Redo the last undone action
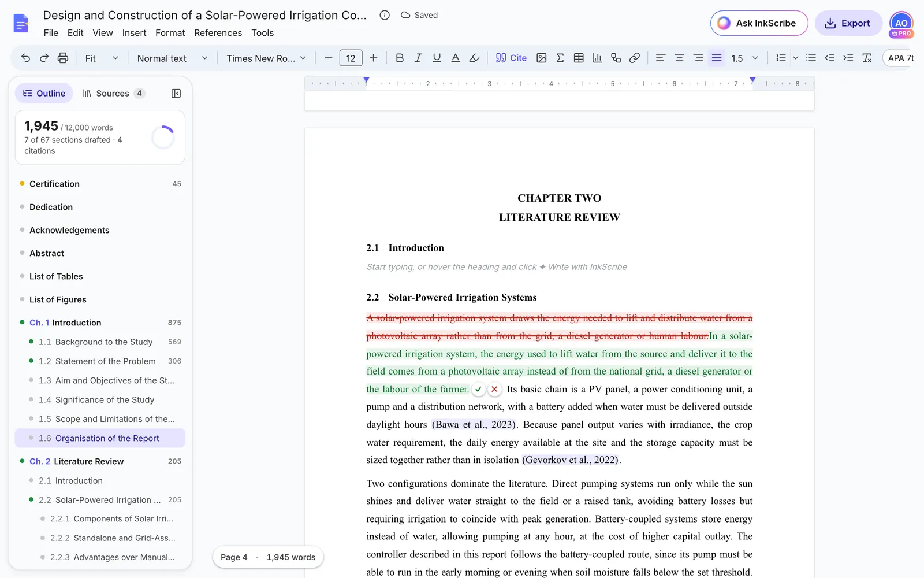The height and width of the screenshot is (578, 924). (x=44, y=58)
